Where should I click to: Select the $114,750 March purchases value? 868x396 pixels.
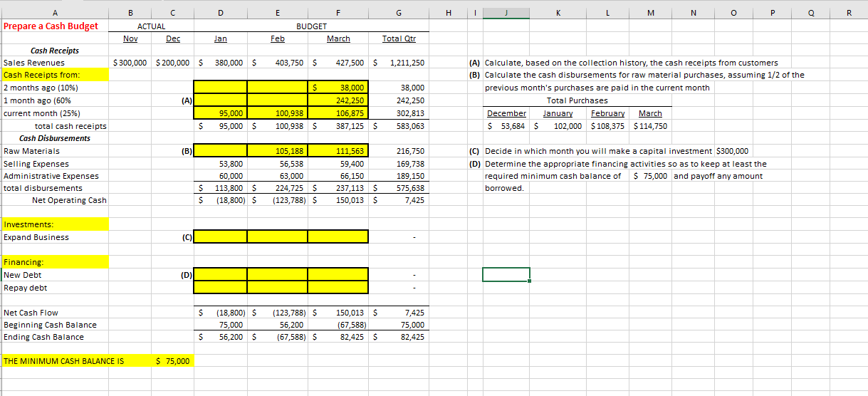tap(649, 126)
